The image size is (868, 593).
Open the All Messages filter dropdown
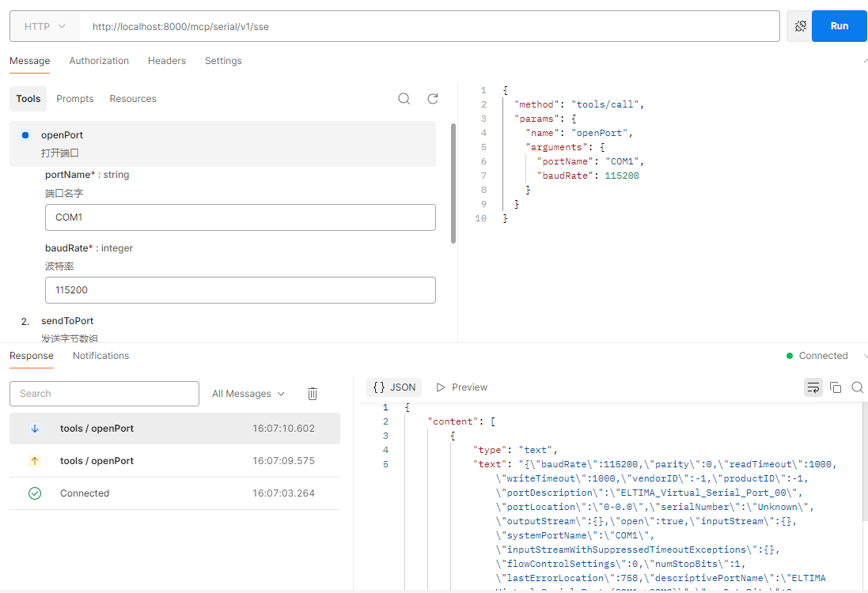[248, 394]
